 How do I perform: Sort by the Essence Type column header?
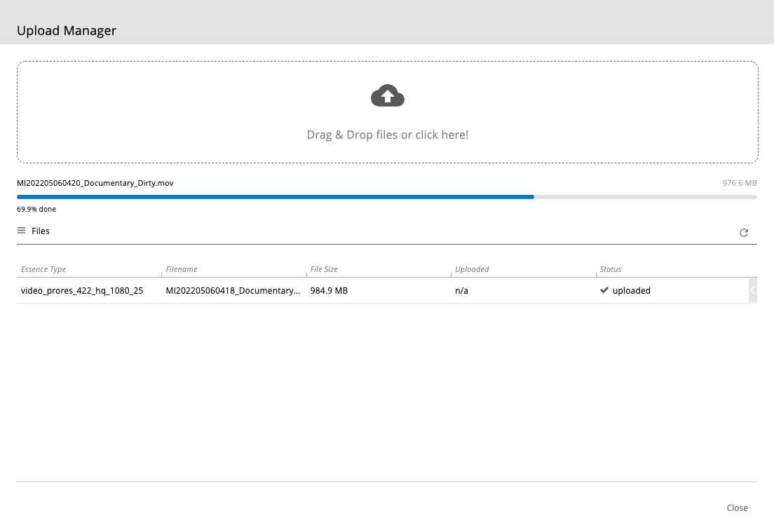coord(43,269)
